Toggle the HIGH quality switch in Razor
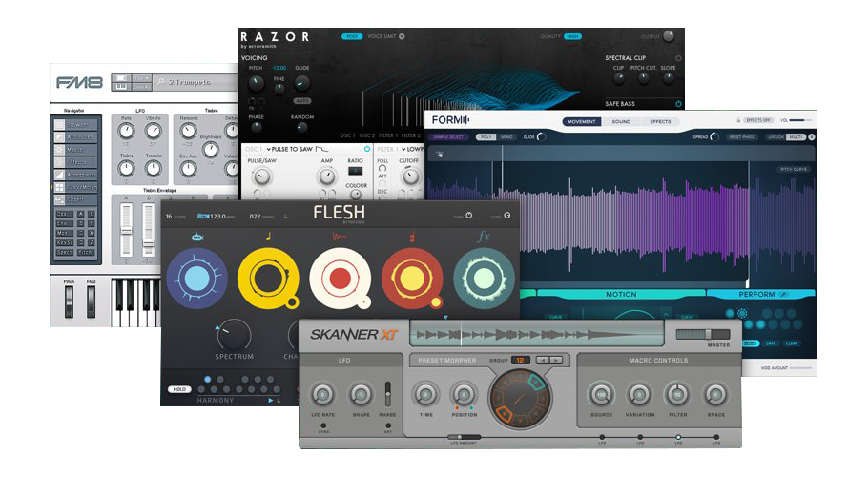 (572, 36)
